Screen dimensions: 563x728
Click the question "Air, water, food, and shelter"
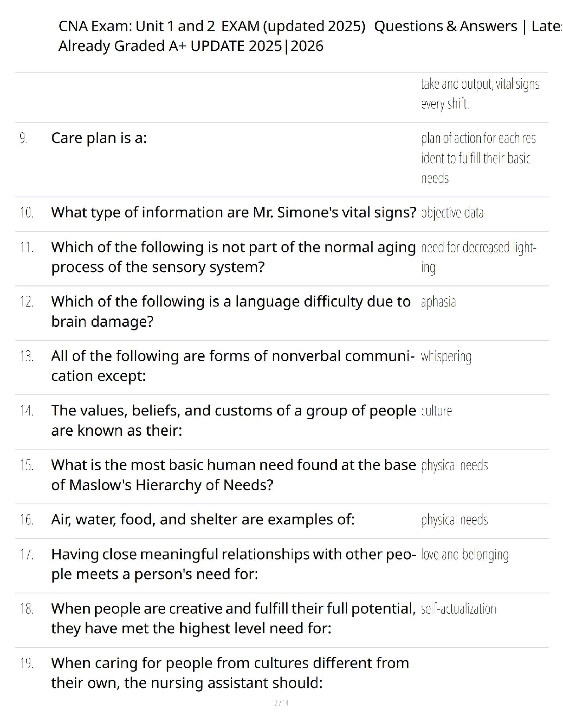[203, 520]
